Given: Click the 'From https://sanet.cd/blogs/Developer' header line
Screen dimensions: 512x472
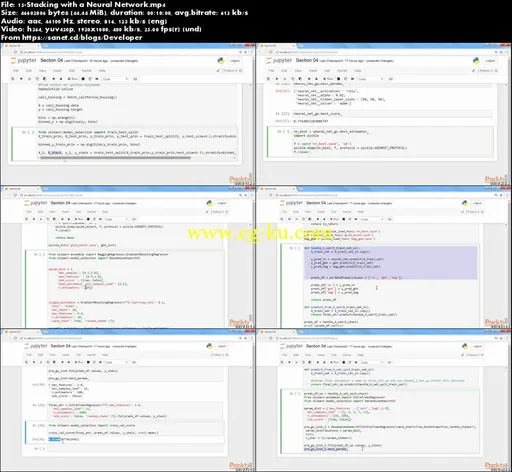Looking at the screenshot, I should click(x=72, y=37).
